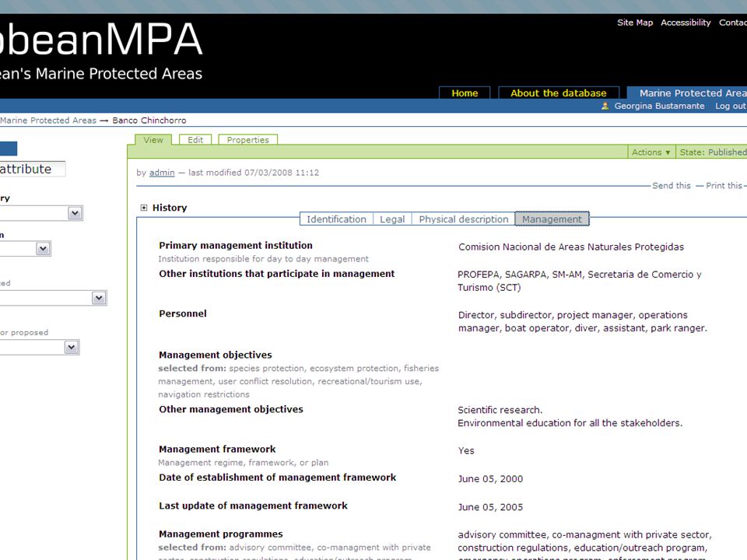The width and height of the screenshot is (747, 560).
Task: Click the Banco Chinchorro breadcrumb text
Action: click(x=149, y=121)
